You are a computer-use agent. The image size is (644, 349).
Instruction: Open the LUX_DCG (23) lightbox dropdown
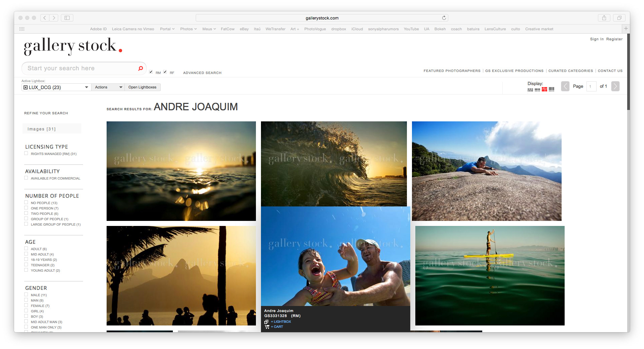coord(56,87)
